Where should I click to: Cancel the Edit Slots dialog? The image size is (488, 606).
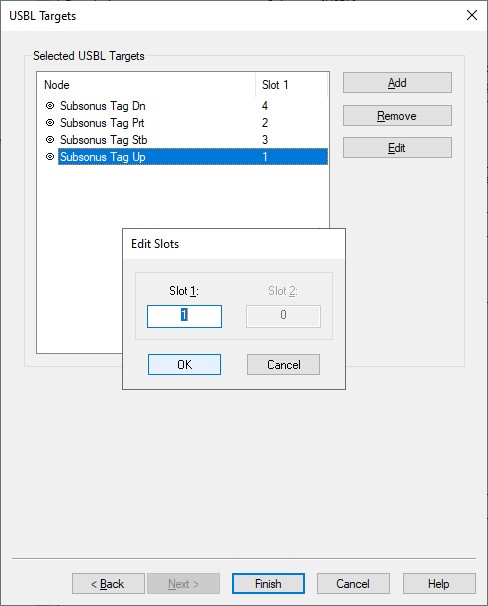point(284,364)
